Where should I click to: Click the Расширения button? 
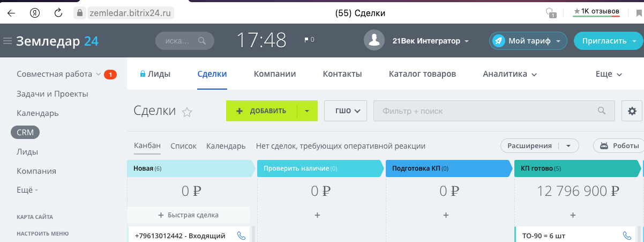[529, 146]
